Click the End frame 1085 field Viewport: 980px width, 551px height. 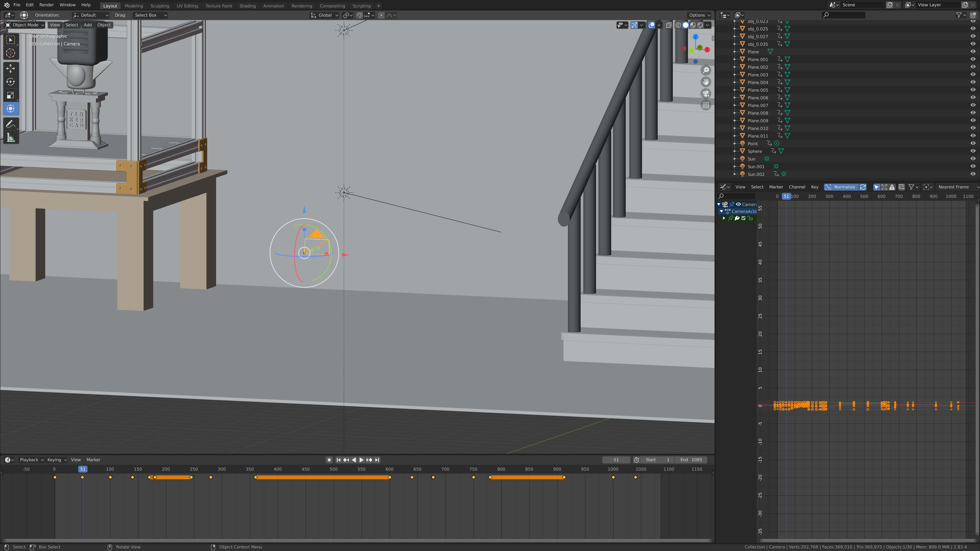pos(691,460)
